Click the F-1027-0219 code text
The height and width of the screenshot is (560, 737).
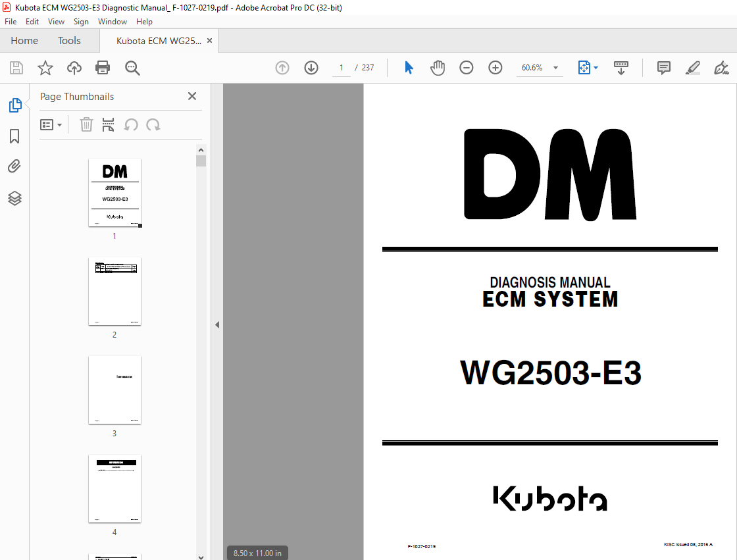click(422, 546)
